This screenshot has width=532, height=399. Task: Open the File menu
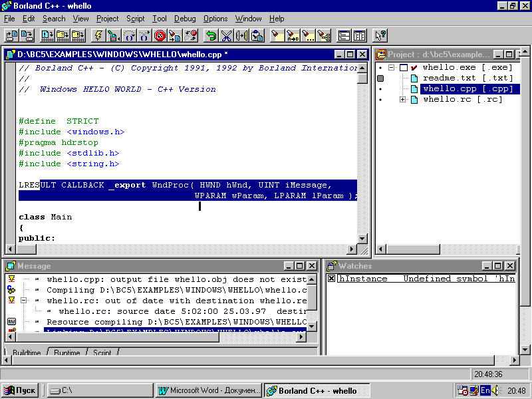(x=9, y=19)
